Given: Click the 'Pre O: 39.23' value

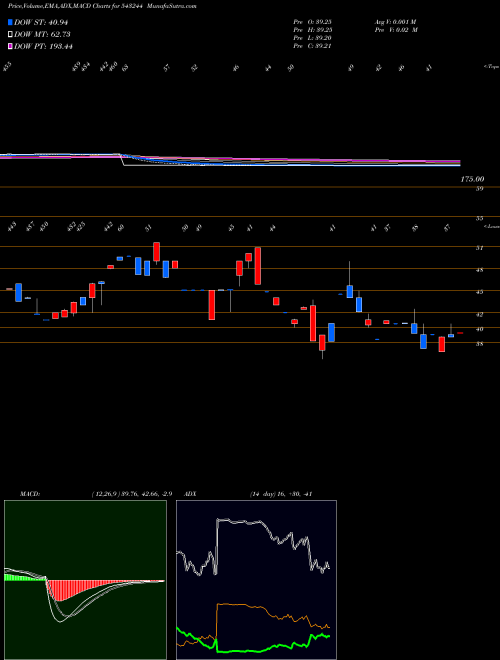Looking at the screenshot, I should [312, 22].
